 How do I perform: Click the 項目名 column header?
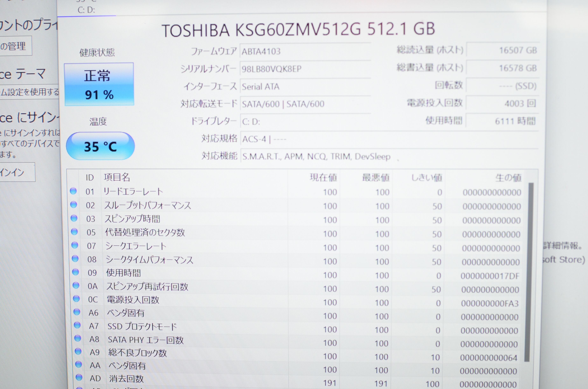[x=117, y=177]
